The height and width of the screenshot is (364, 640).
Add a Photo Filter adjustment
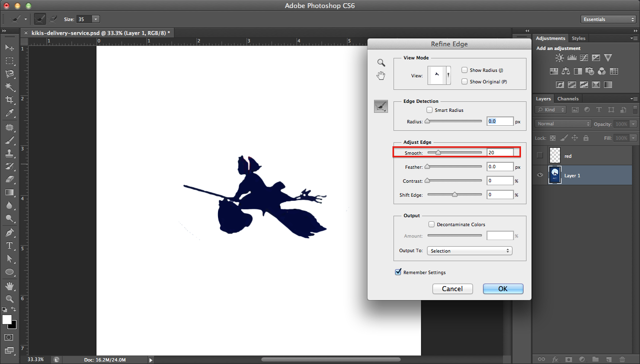pos(590,71)
